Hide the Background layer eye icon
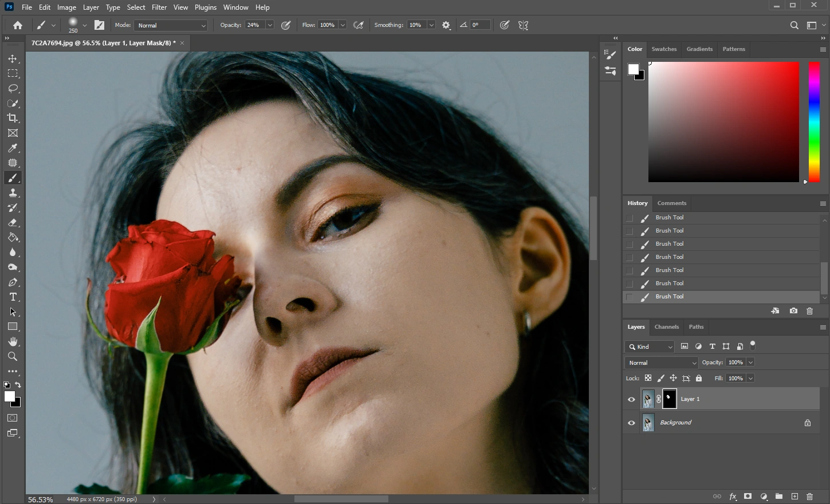Viewport: 830px width, 504px height. (631, 423)
